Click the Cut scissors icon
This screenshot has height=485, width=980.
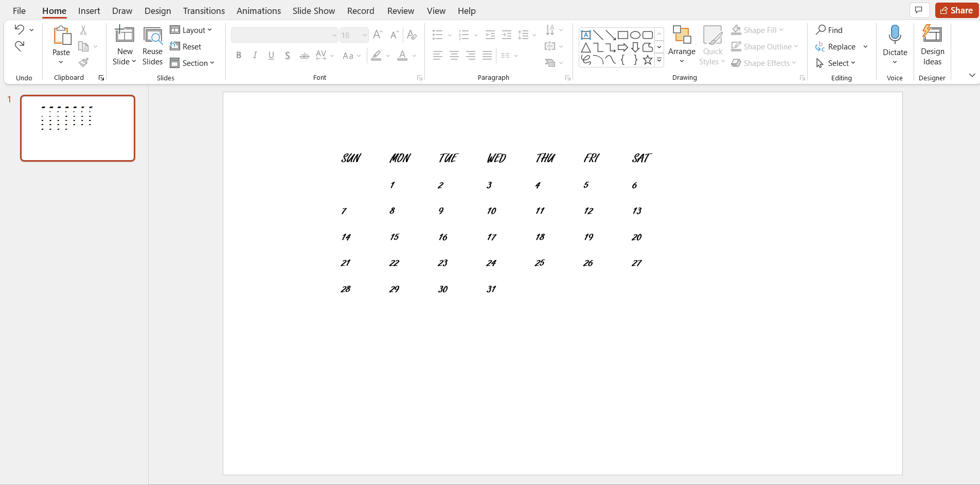click(x=83, y=30)
